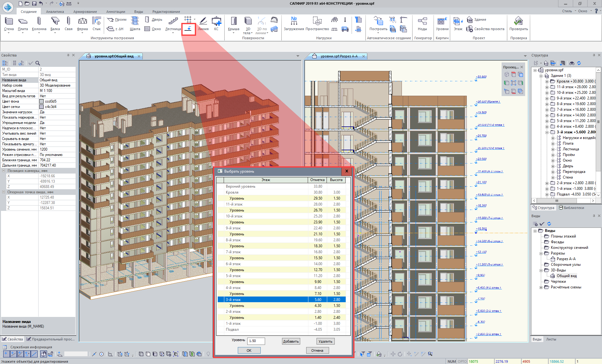Click the refresh icon in Виды panel
The image size is (602, 364).
point(549,224)
